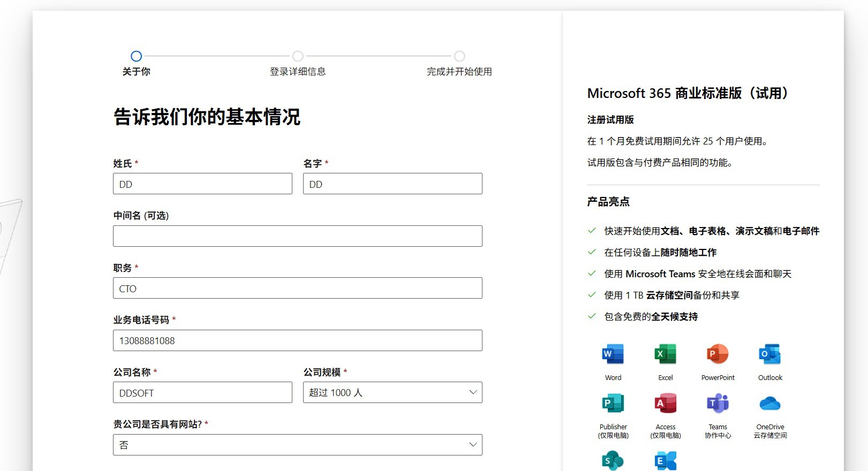This screenshot has height=471, width=868.
Task: Expand the 贵公司是否具有网站 dropdown
Action: pyautogui.click(x=297, y=445)
